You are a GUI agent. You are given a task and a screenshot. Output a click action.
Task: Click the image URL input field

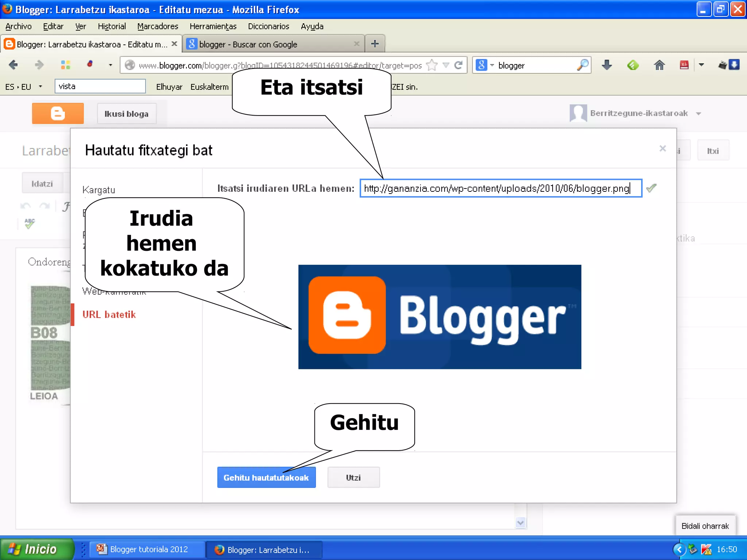pos(501,188)
